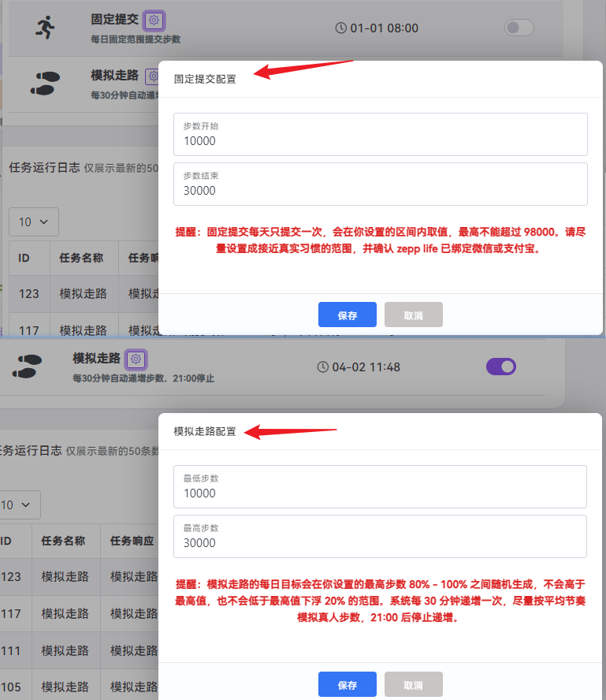Save the 模拟走路配置 dialog

348,684
